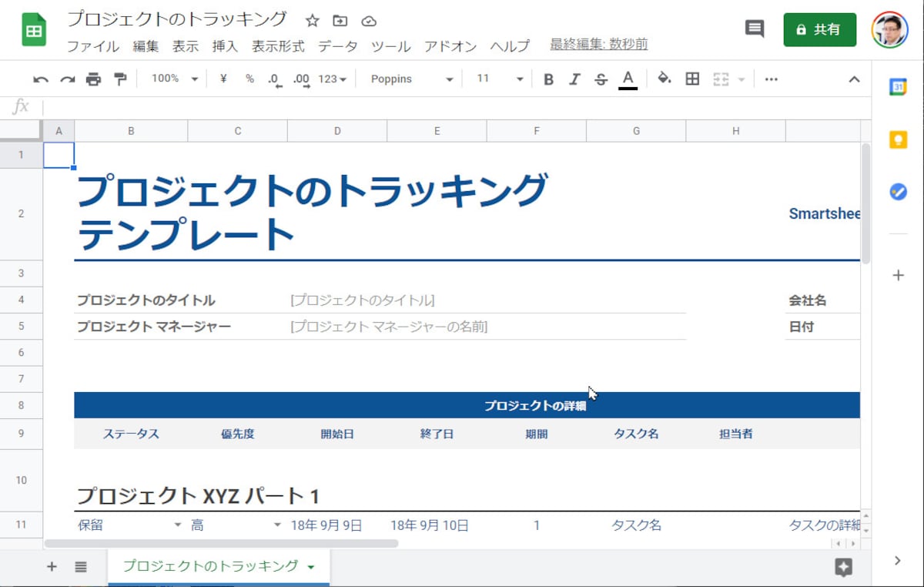Open Google Keep side panel
924x587 pixels.
click(898, 139)
